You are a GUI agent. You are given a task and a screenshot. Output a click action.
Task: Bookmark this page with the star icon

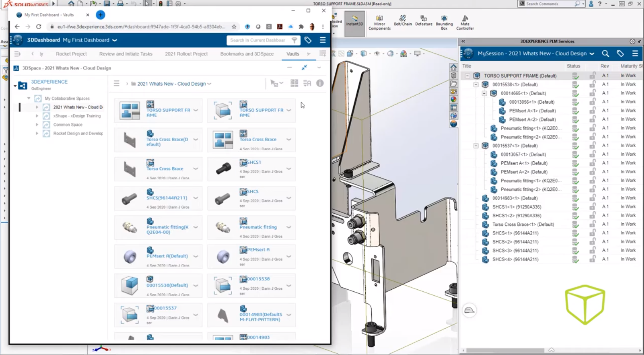(234, 27)
